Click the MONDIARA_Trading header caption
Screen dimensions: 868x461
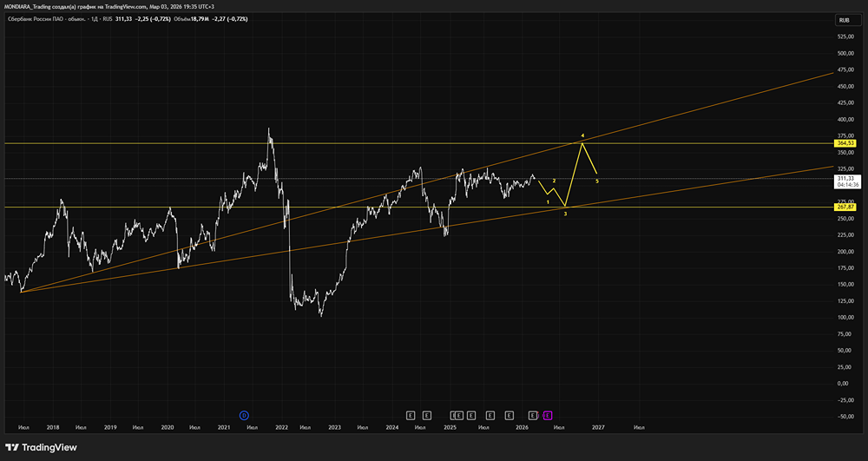click(109, 7)
